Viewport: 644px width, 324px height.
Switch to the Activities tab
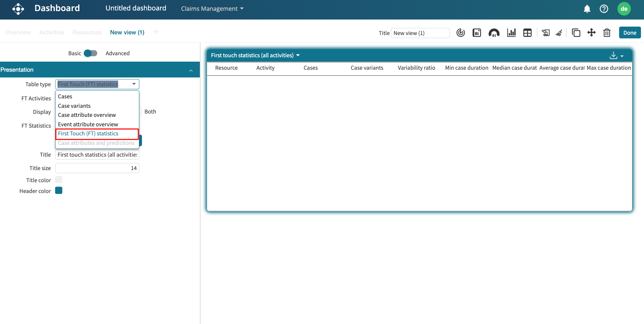pyautogui.click(x=51, y=32)
